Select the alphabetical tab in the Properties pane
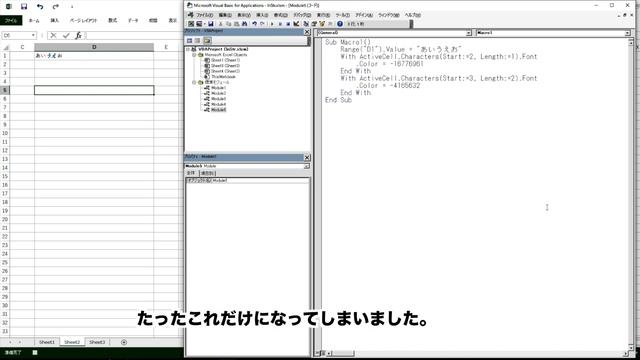This screenshot has height=360, width=640. pyautogui.click(x=191, y=173)
